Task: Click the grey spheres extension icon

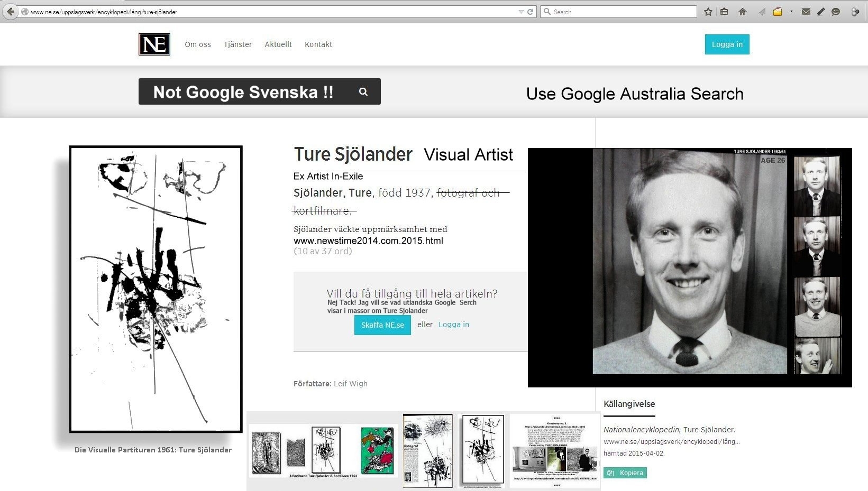Action: (855, 12)
